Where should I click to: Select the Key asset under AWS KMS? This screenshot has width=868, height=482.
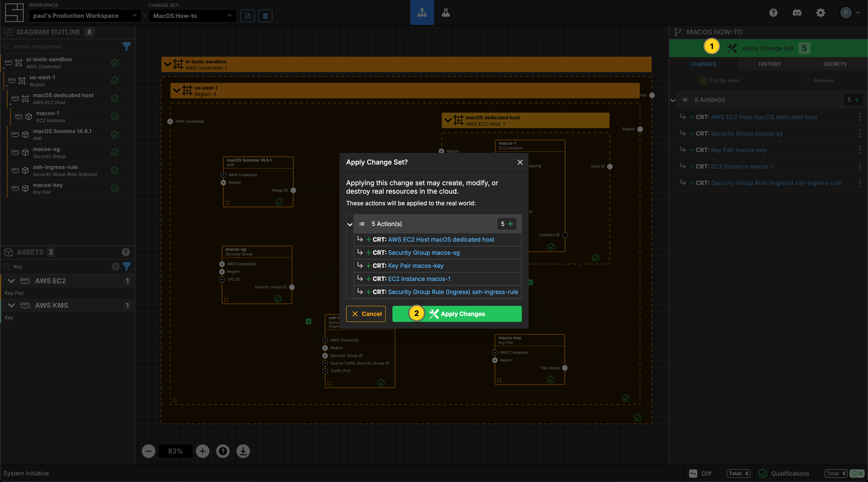(9, 317)
